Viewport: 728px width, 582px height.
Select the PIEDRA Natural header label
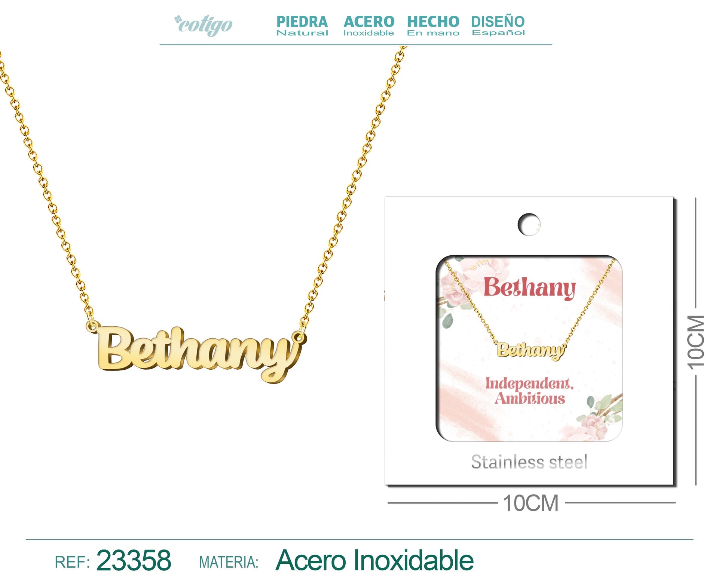pyautogui.click(x=302, y=25)
